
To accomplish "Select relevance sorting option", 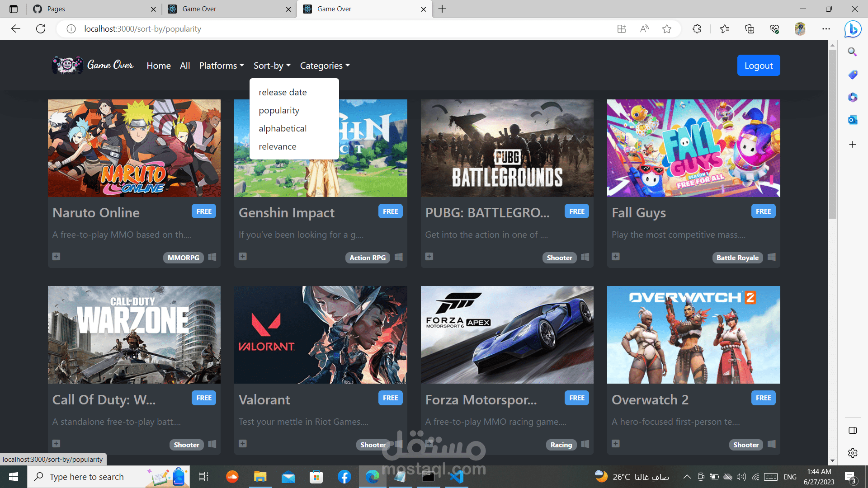I will 278,146.
